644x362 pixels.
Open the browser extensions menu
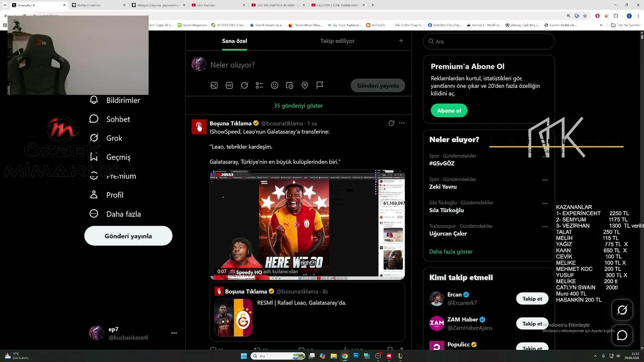coord(615,16)
